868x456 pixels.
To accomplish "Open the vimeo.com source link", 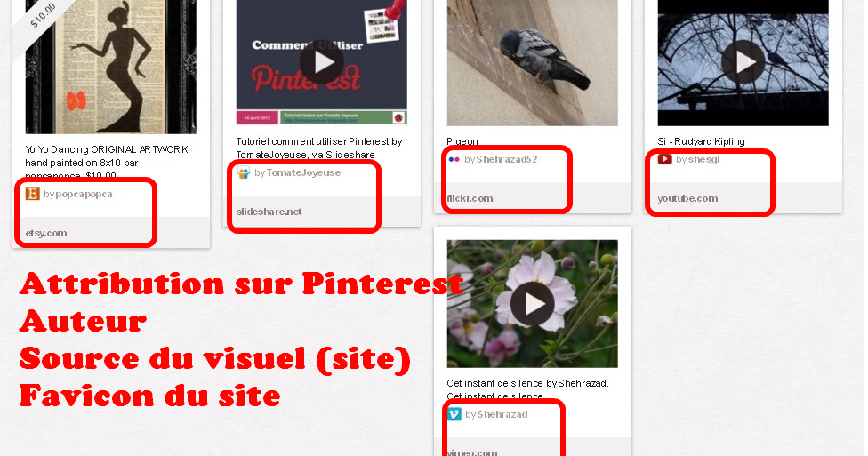I will (x=472, y=452).
